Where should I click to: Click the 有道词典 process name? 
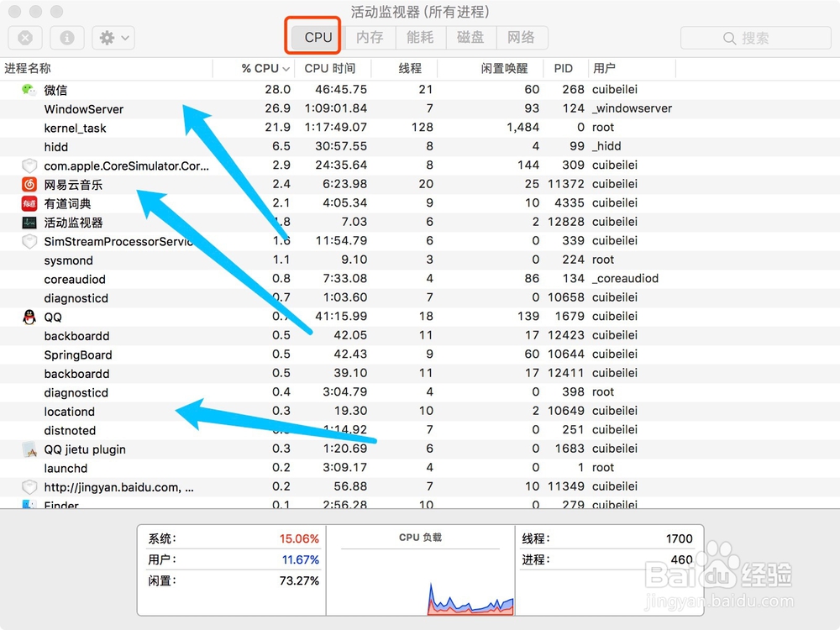point(67,203)
